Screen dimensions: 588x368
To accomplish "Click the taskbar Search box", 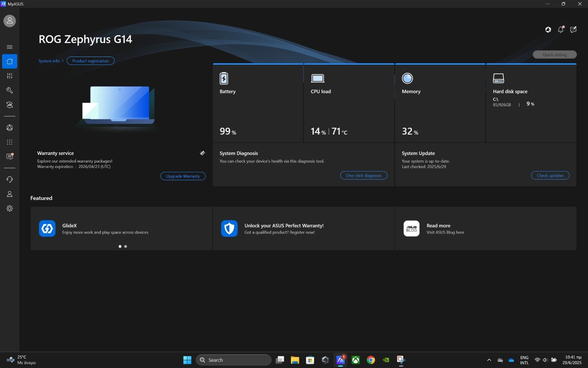I will click(x=233, y=360).
